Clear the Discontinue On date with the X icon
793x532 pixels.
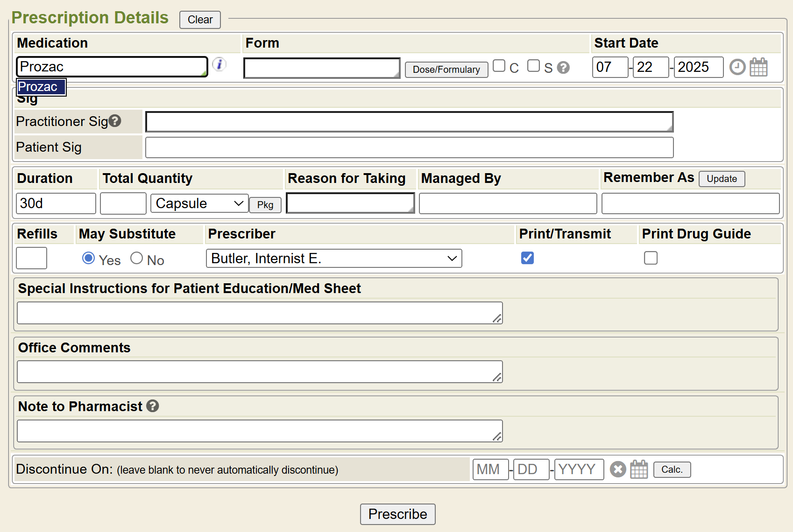coord(617,469)
